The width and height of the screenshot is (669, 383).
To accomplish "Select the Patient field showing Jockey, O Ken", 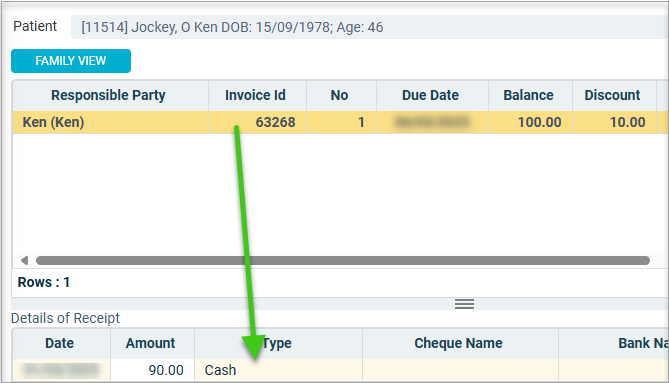I will 369,27.
